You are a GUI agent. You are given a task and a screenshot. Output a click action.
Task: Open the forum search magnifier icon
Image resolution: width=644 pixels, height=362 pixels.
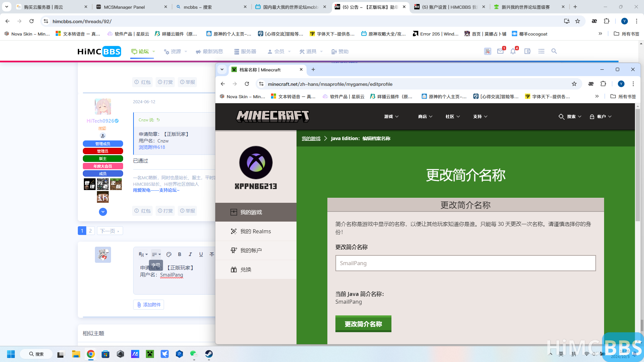click(554, 51)
